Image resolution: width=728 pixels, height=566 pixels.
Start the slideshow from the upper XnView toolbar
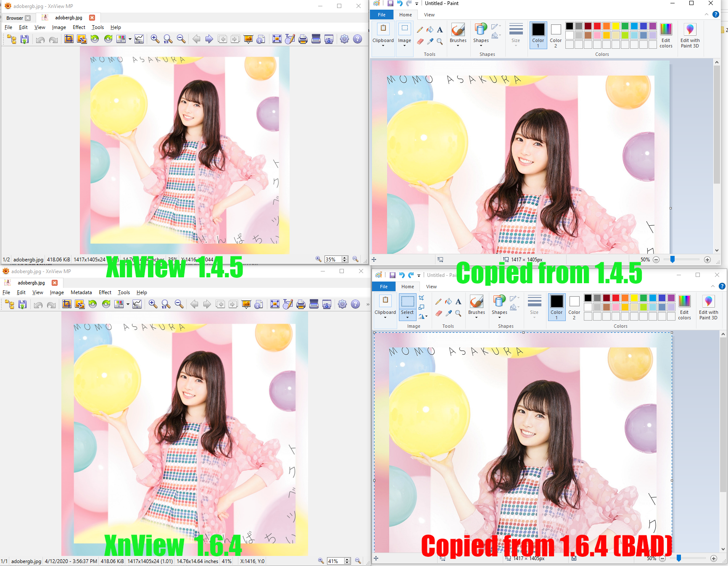[248, 39]
